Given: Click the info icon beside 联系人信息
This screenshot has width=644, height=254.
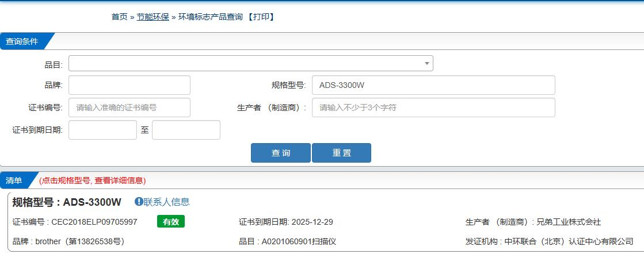Looking at the screenshot, I should pos(139,202).
